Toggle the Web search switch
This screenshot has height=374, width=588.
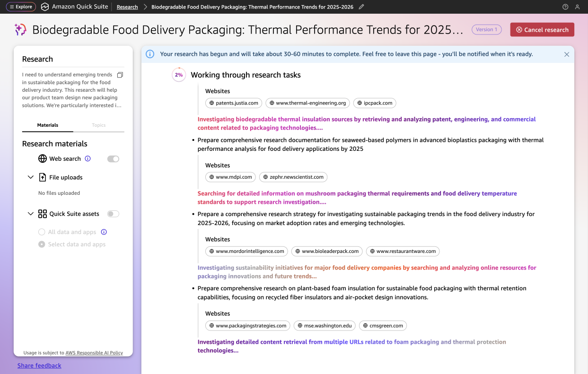pyautogui.click(x=113, y=159)
